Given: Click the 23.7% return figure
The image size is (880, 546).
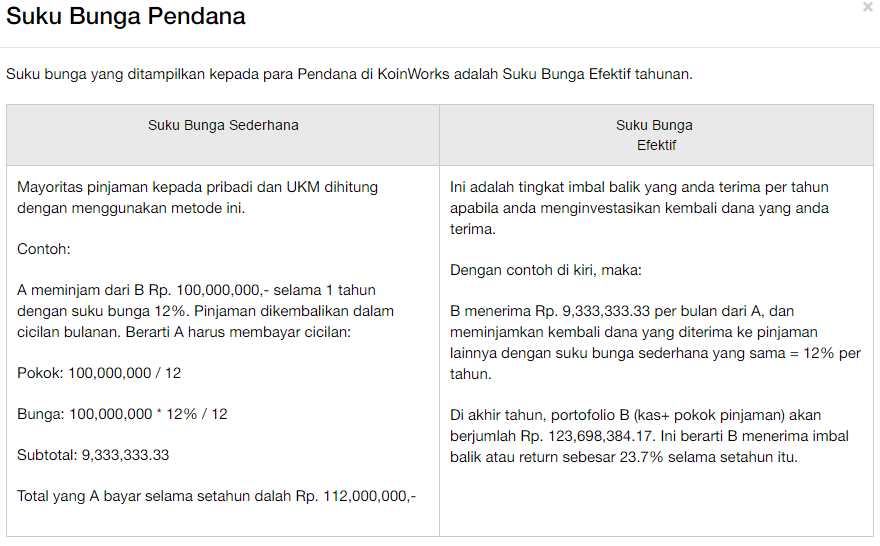Looking at the screenshot, I should click(641, 457).
